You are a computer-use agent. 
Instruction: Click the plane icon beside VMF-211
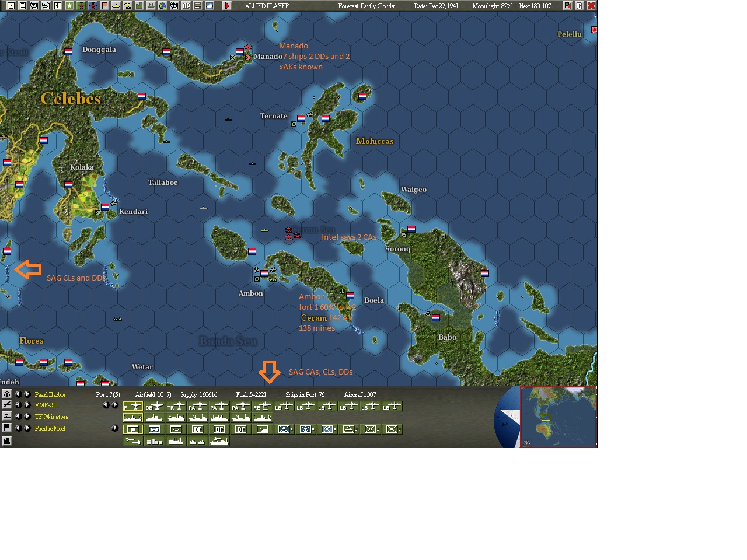(7, 404)
